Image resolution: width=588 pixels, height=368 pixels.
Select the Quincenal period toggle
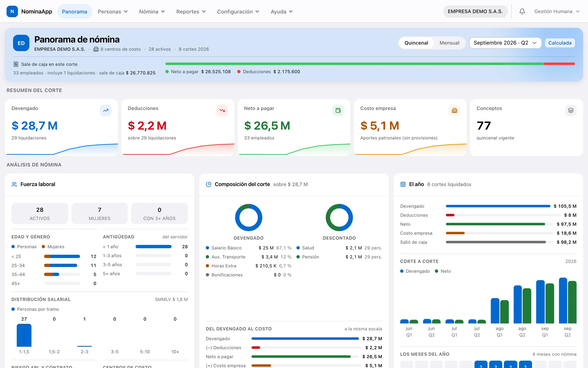point(416,43)
